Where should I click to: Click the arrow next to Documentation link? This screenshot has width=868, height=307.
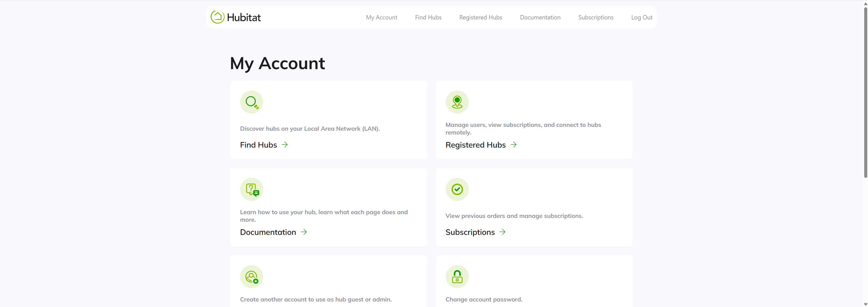(x=304, y=232)
